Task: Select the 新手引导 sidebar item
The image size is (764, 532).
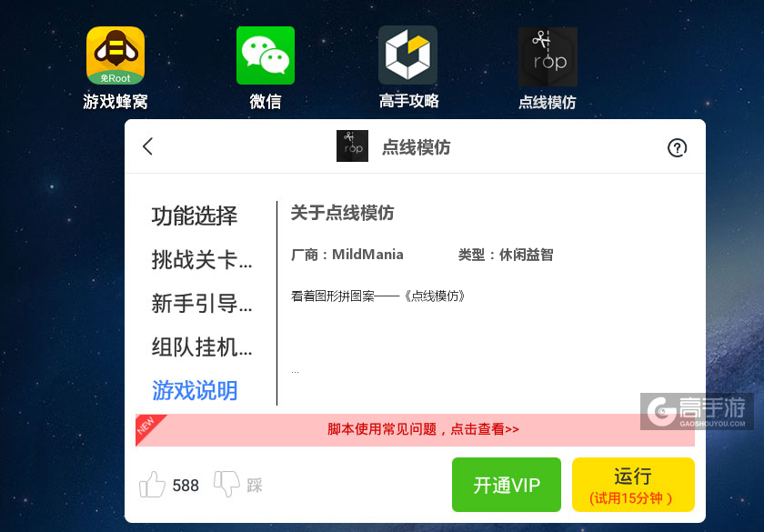Action: coord(202,304)
